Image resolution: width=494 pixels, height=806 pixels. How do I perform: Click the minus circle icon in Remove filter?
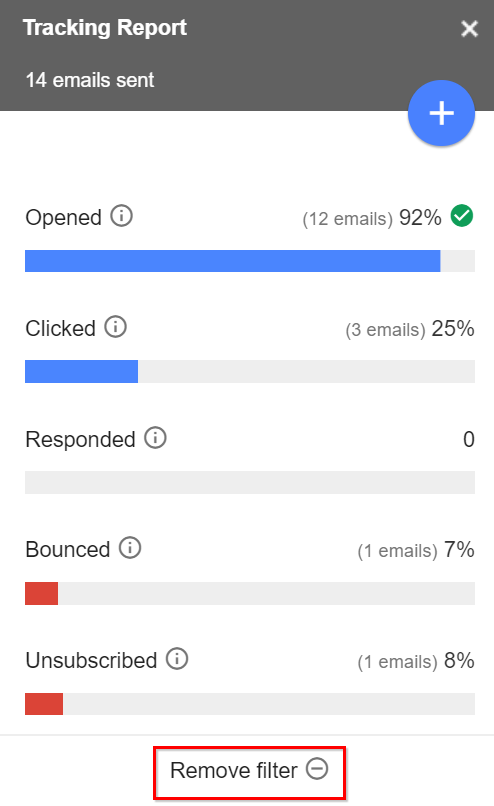click(x=317, y=769)
